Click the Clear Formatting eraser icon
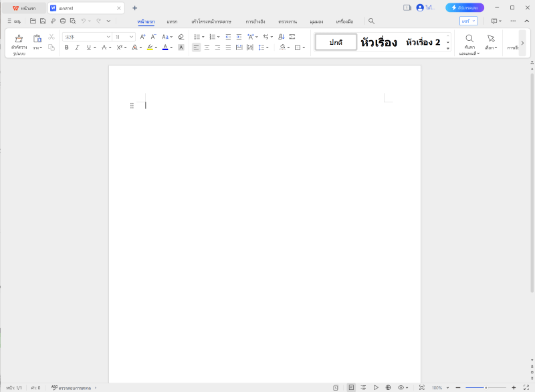 click(x=180, y=37)
